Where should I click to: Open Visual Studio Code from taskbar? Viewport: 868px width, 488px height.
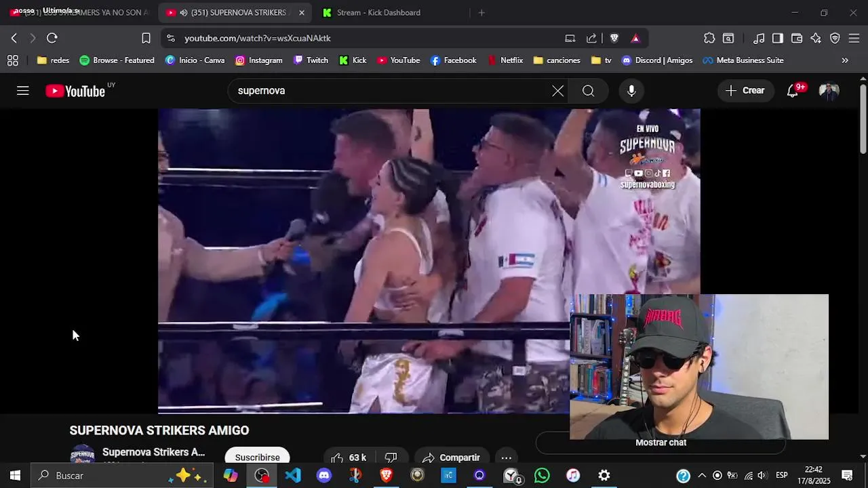tap(293, 476)
